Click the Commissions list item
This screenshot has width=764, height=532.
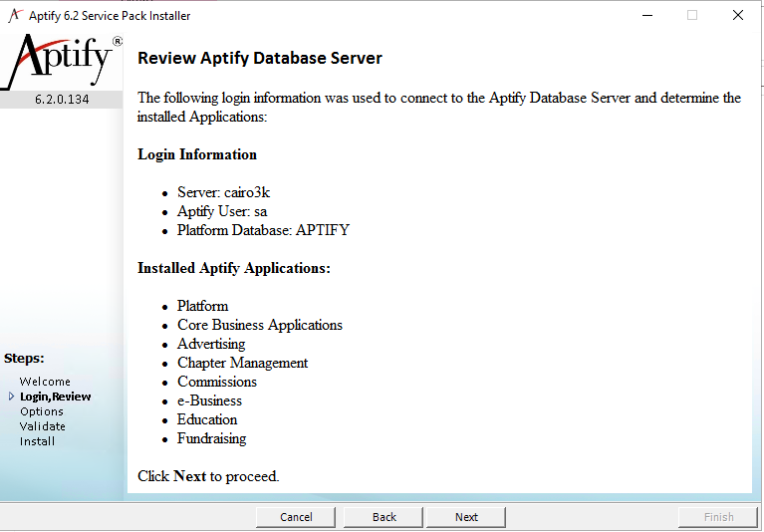217,382
